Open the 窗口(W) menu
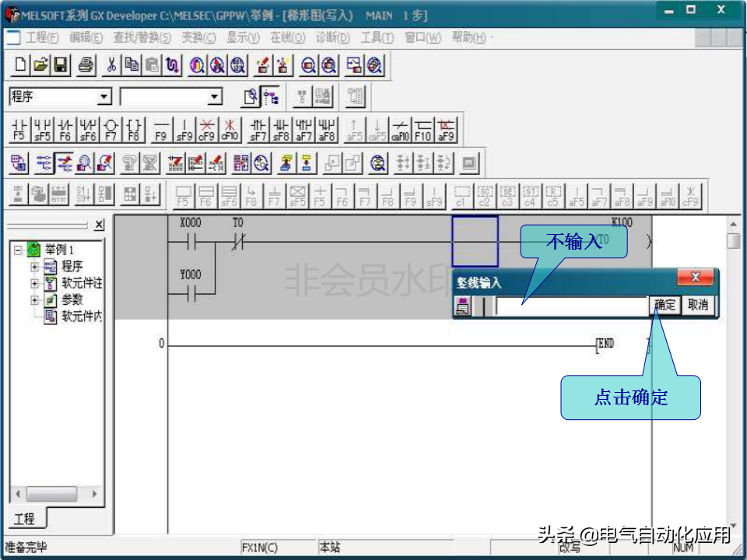The width and height of the screenshot is (747, 560). tap(423, 37)
